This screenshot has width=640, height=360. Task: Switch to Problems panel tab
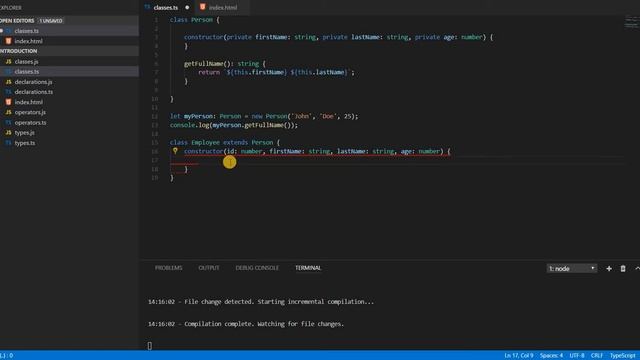click(x=168, y=268)
